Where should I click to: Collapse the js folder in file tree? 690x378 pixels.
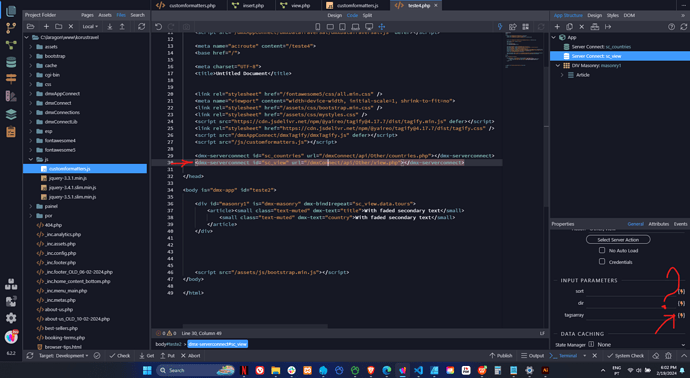(31, 159)
